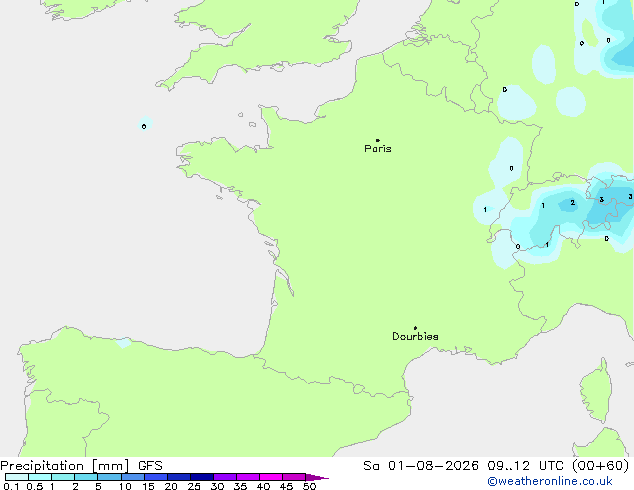634x490 pixels.
Task: Click the Dourbies city label
Action: (415, 336)
